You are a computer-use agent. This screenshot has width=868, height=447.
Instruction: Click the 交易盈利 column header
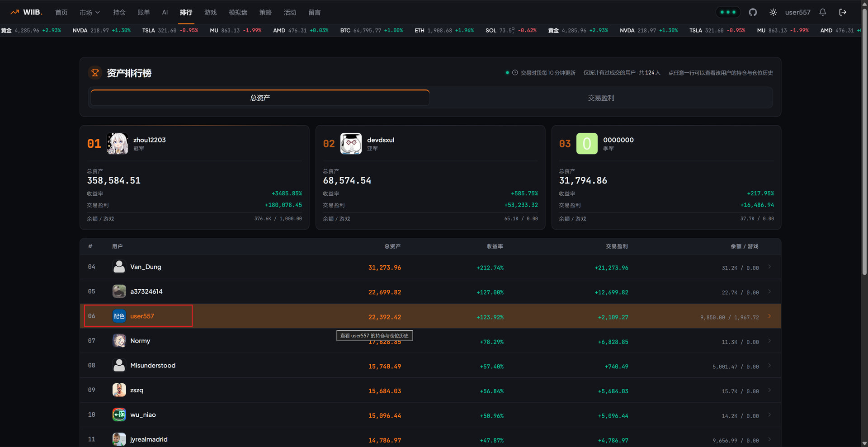(617, 246)
